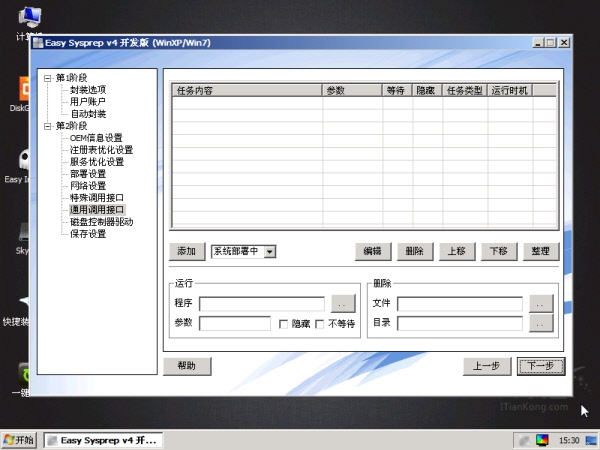This screenshot has height=450, width=600.
Task: Open 注册表优化设置 page
Action: (101, 150)
